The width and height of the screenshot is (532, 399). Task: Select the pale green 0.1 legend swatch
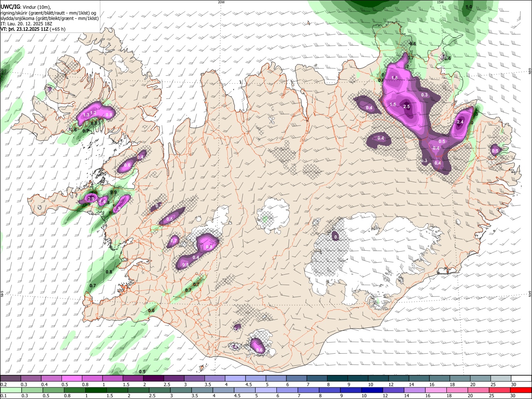(x=11, y=390)
